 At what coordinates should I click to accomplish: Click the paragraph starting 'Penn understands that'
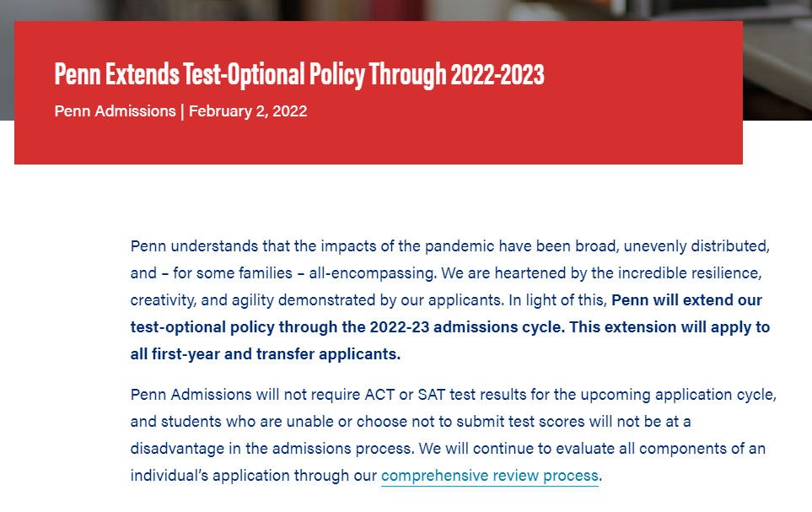click(450, 299)
